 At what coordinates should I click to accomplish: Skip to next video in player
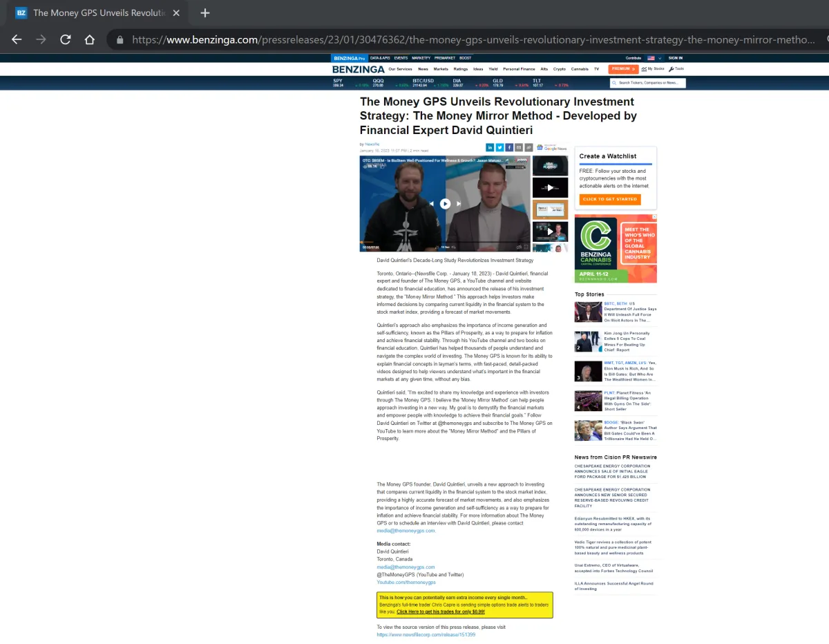click(x=459, y=204)
